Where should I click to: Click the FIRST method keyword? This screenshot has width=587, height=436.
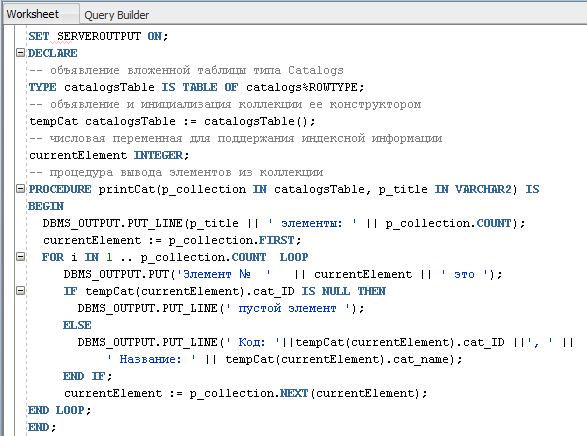coord(277,240)
